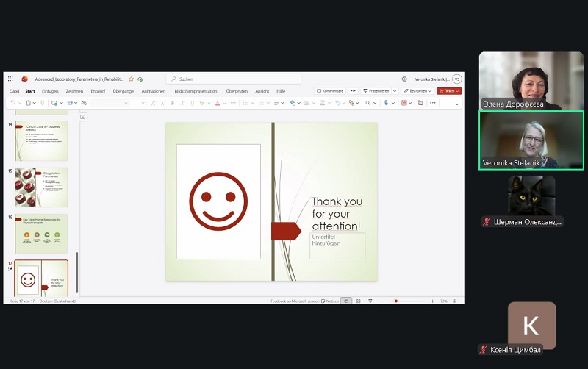The height and width of the screenshot is (369, 588).
Task: Click Feedback an Microsoft senden link
Action: (295, 301)
